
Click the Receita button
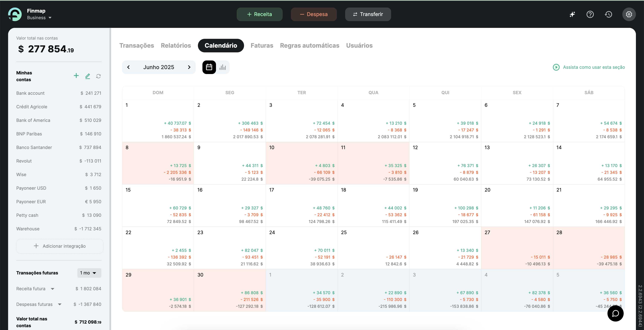click(x=259, y=14)
